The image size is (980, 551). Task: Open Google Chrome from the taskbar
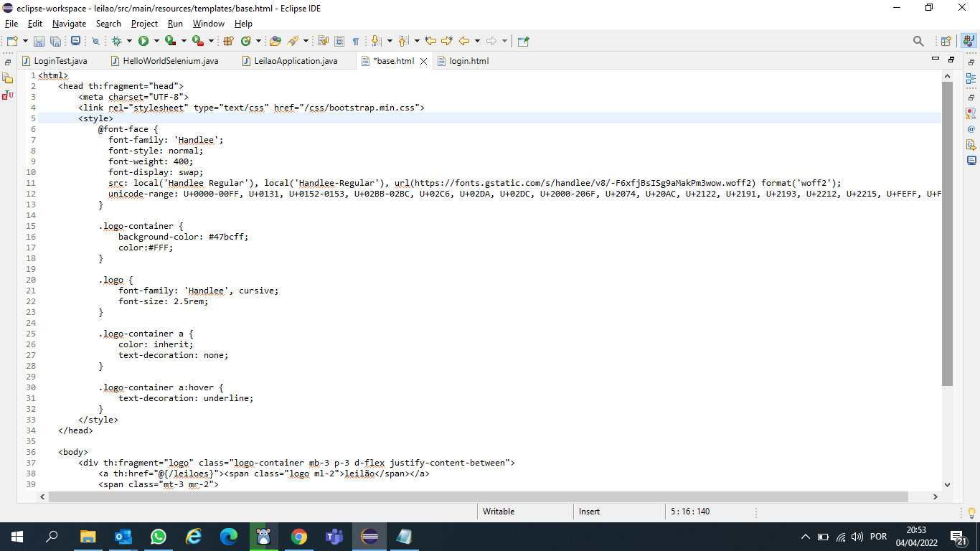(x=299, y=537)
